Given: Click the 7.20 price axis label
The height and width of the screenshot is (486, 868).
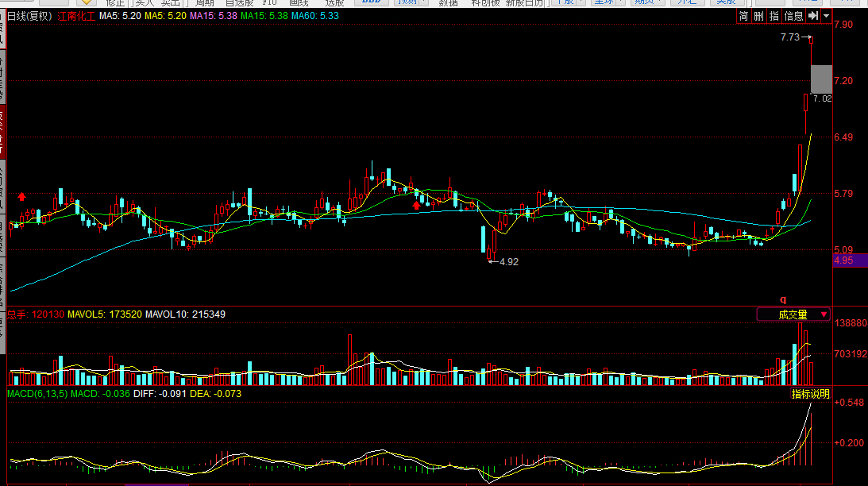Looking at the screenshot, I should (x=843, y=81).
